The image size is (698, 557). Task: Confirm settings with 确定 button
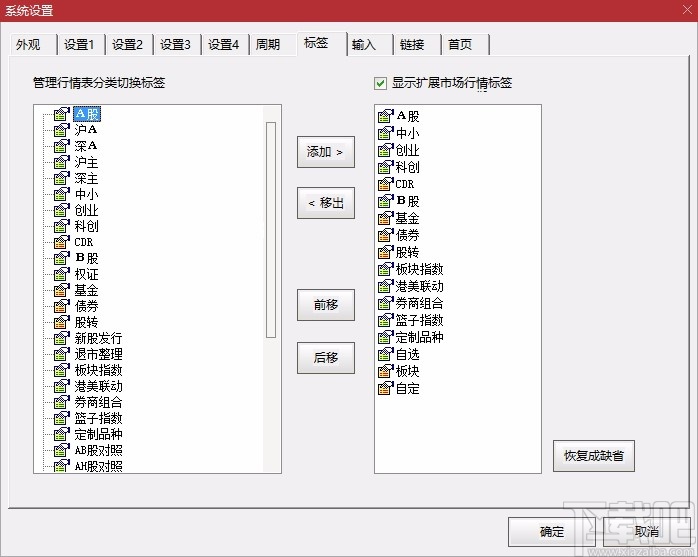552,532
